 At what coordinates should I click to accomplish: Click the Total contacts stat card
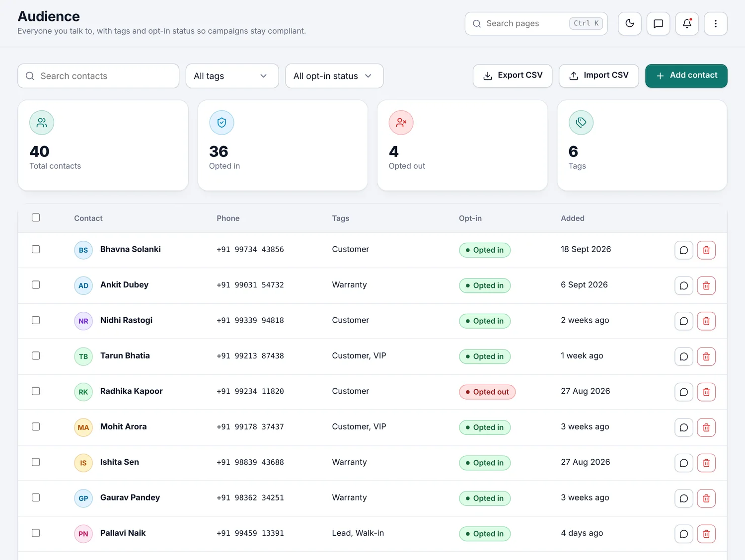tap(103, 145)
